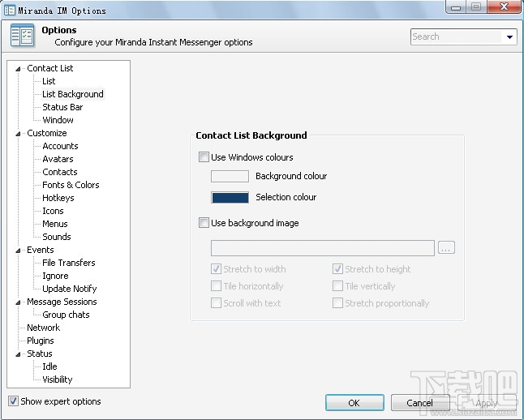Collapse the Events tree node
This screenshot has width=524, height=420.
click(x=18, y=251)
